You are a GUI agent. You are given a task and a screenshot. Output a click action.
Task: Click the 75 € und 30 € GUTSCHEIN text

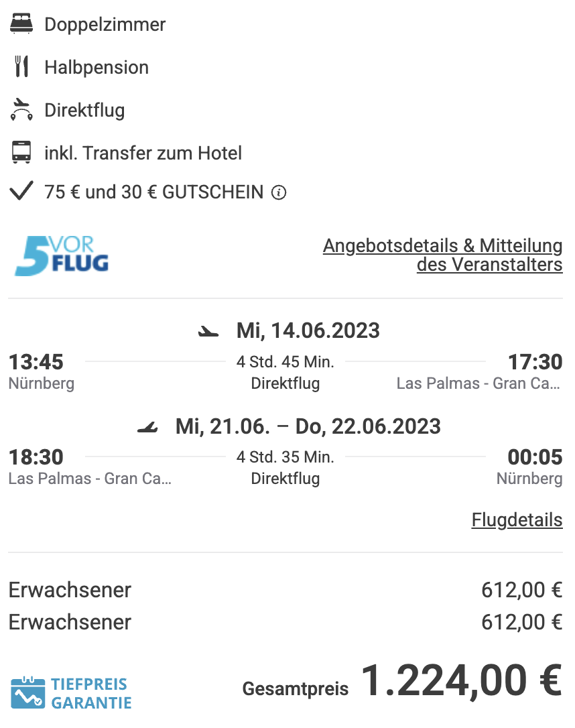(153, 192)
